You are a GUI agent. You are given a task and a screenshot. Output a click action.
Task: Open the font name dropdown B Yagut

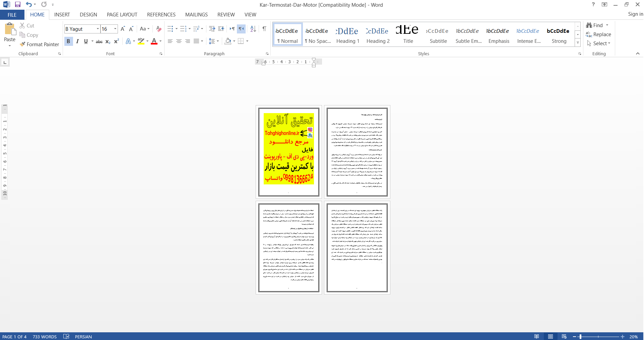click(x=98, y=29)
